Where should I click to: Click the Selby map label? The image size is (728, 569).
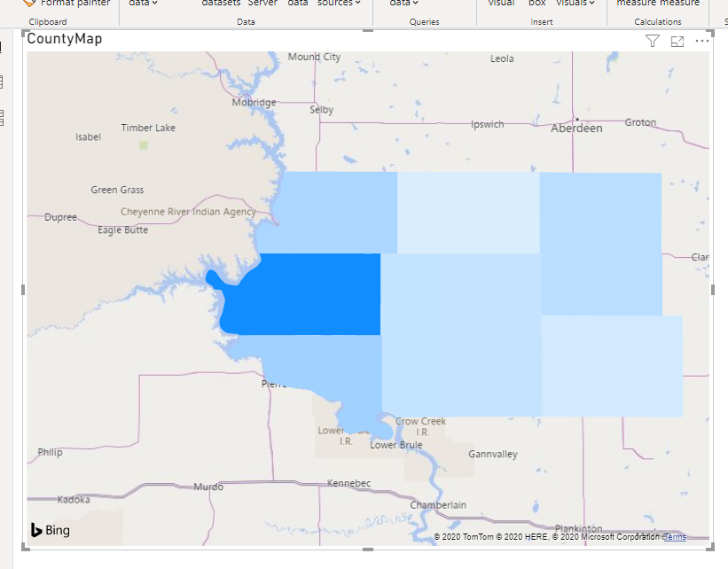click(322, 110)
